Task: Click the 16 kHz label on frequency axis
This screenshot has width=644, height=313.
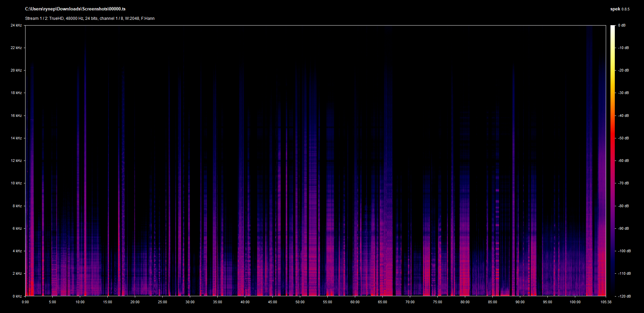Action: click(x=16, y=116)
